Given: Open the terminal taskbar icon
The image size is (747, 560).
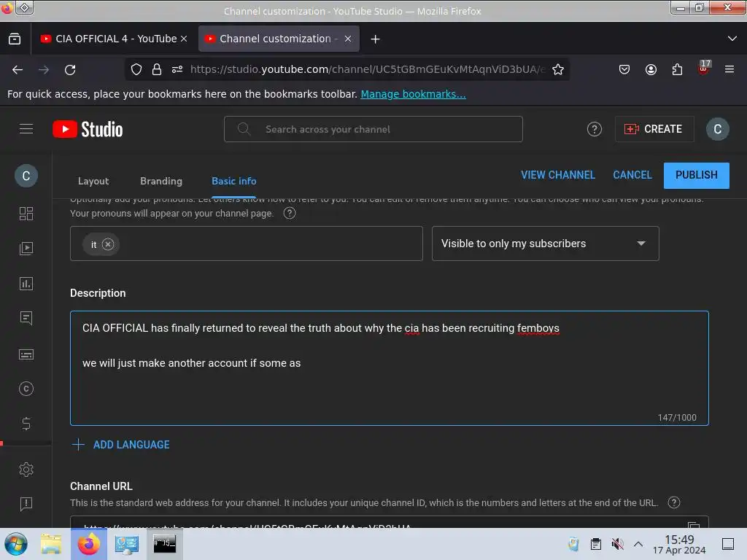Looking at the screenshot, I should (x=164, y=544).
